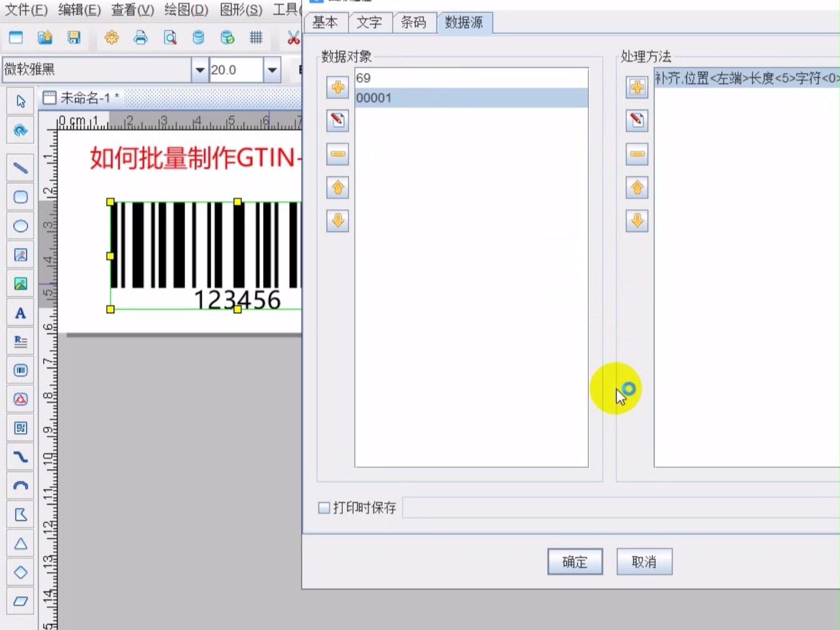Edit the selected processing method
The image size is (840, 630).
(x=637, y=120)
